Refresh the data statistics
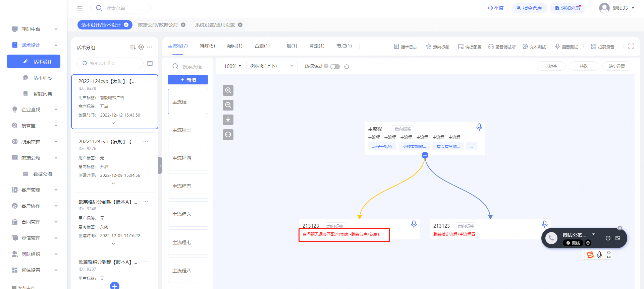The image size is (644, 289). (346, 67)
